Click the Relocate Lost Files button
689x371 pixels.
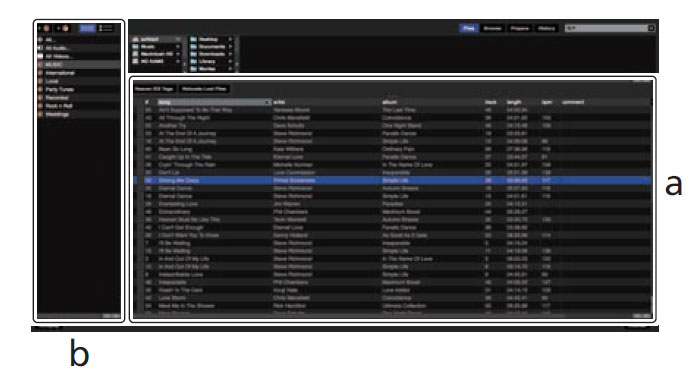click(204, 89)
